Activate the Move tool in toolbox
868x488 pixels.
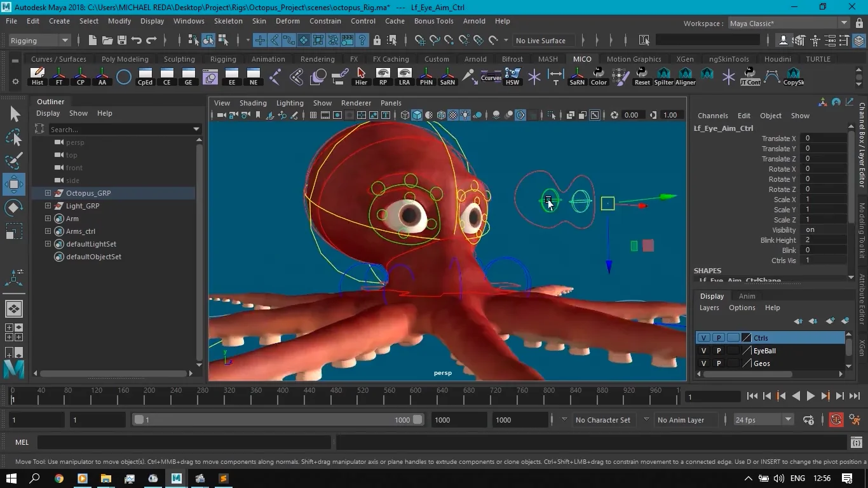pyautogui.click(x=14, y=184)
